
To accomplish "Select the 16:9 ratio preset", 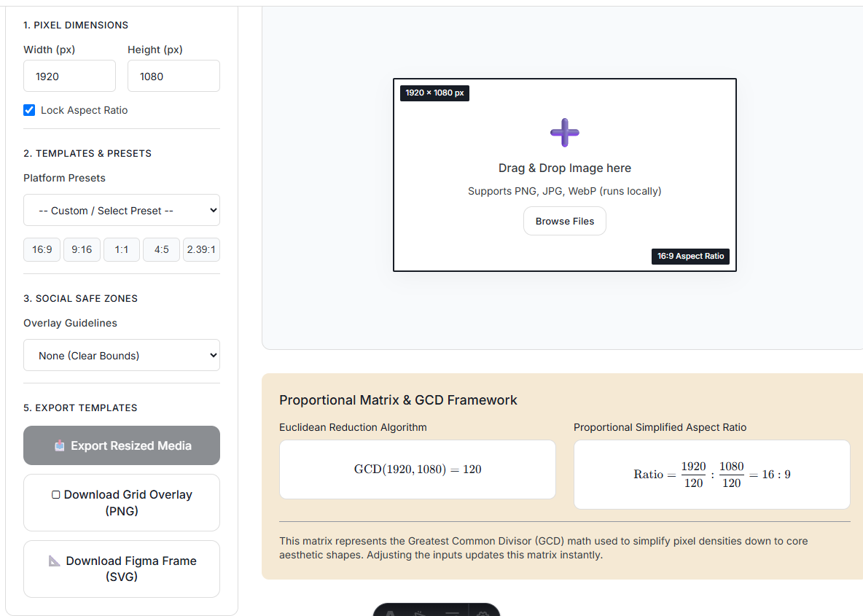I will pos(42,249).
